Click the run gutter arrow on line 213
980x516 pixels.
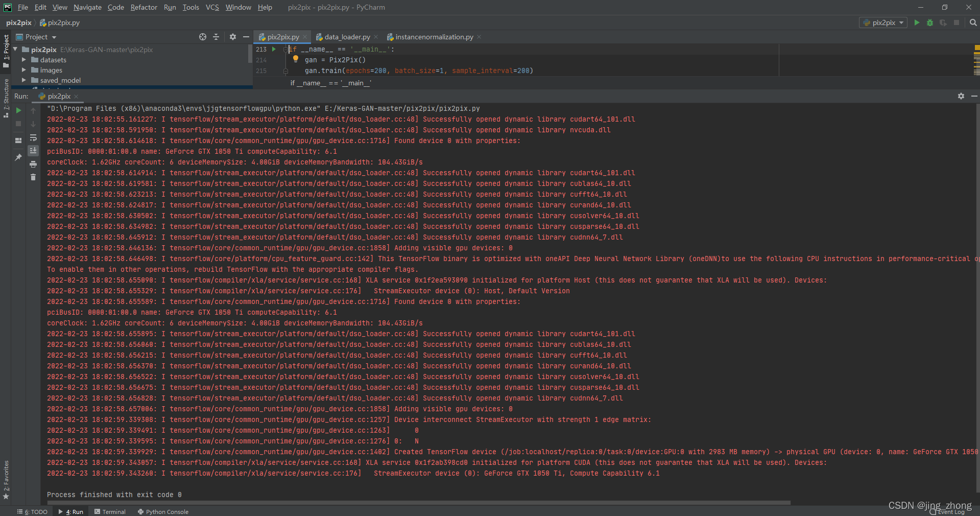tap(274, 49)
